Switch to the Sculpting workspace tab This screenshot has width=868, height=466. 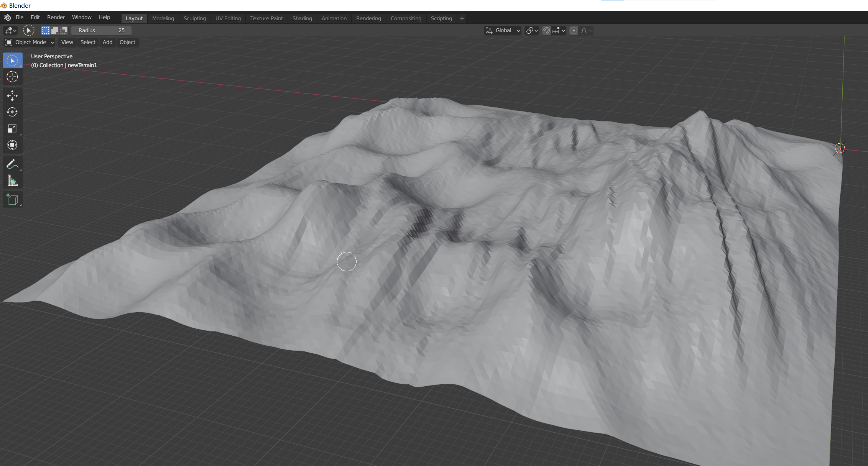click(x=194, y=18)
